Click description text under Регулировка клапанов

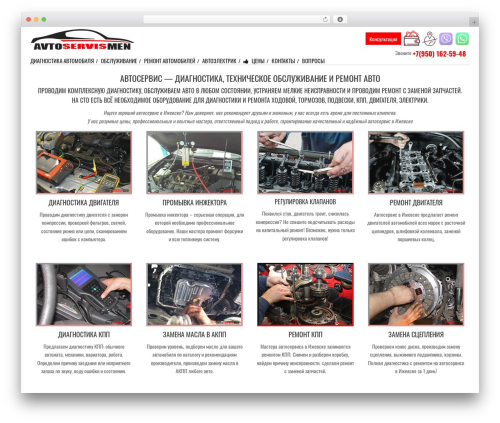[x=305, y=226]
